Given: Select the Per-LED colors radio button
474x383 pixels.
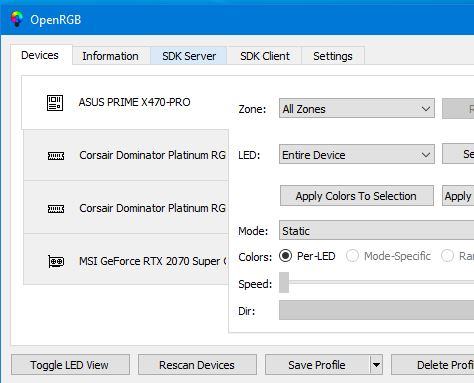Looking at the screenshot, I should point(285,256).
